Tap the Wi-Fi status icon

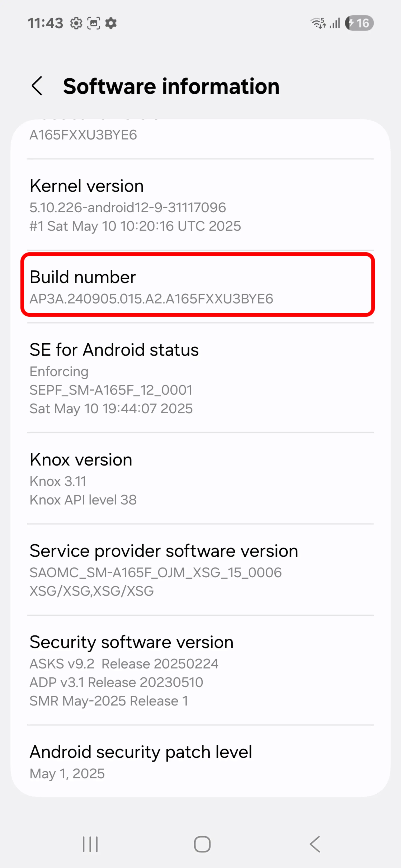coord(318,23)
